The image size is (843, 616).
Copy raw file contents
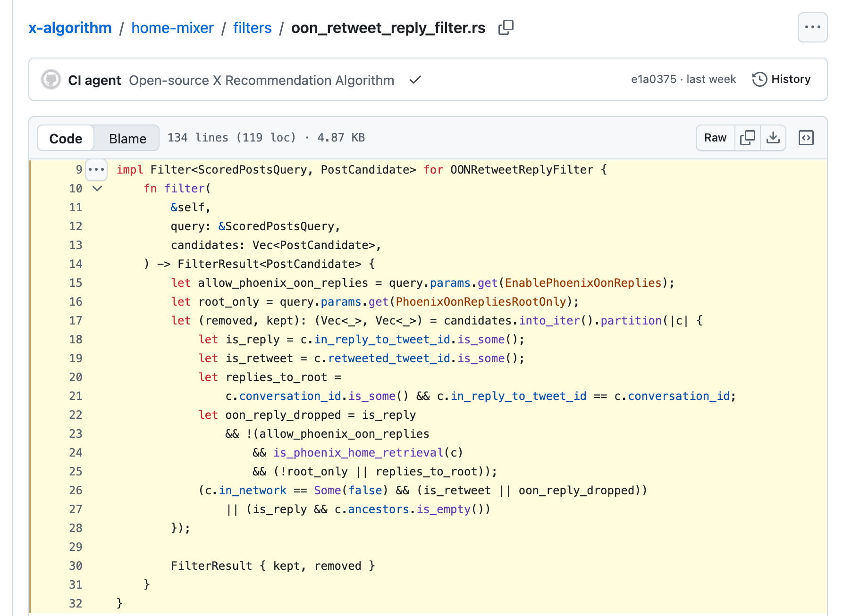click(748, 138)
